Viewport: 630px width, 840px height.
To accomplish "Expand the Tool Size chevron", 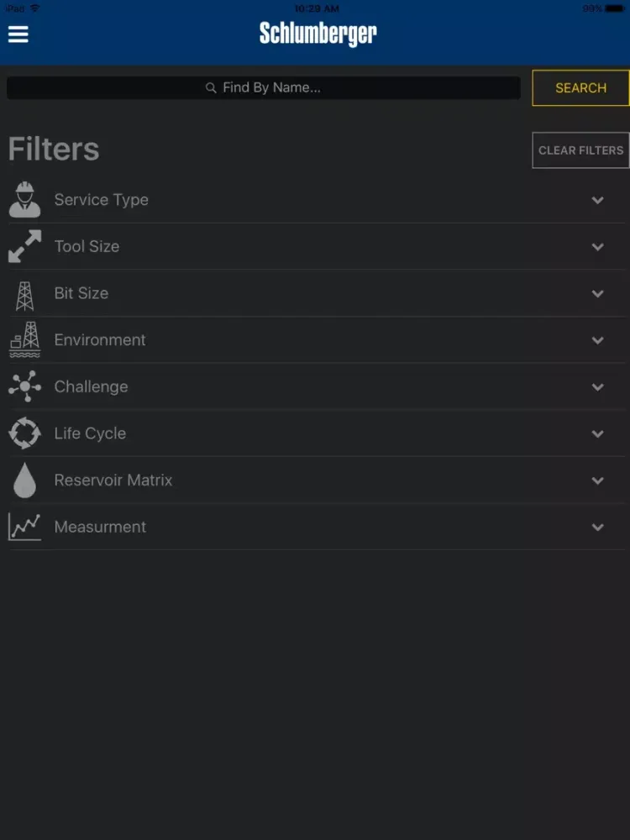I will (x=597, y=247).
